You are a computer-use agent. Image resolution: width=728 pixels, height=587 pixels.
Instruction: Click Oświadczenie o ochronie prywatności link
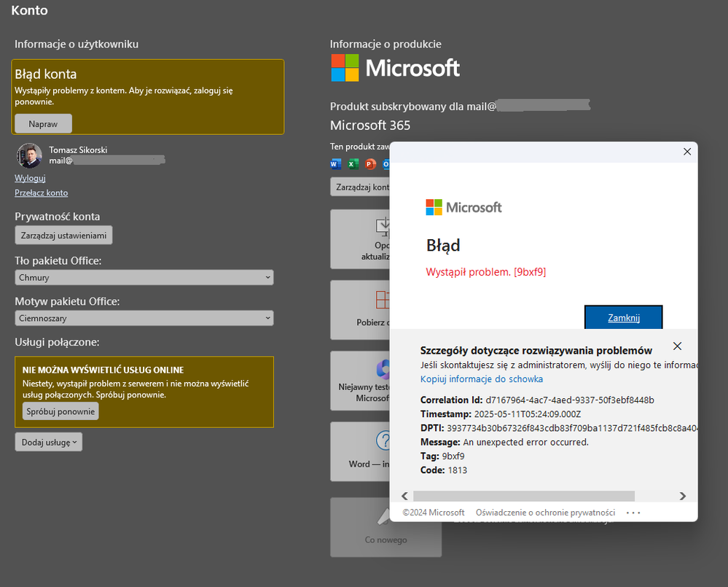click(x=546, y=512)
